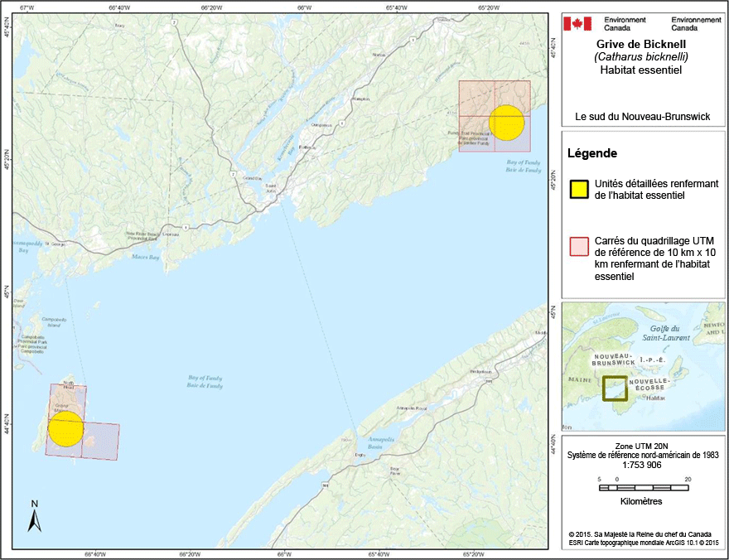729x560 pixels.
Task: Click the kilometre scale bar
Action: coord(641,490)
